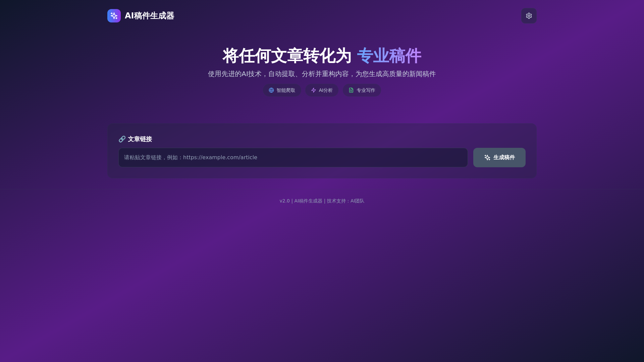Click the link emoji beside 文章链接
The image size is (644, 362).
pyautogui.click(x=122, y=139)
